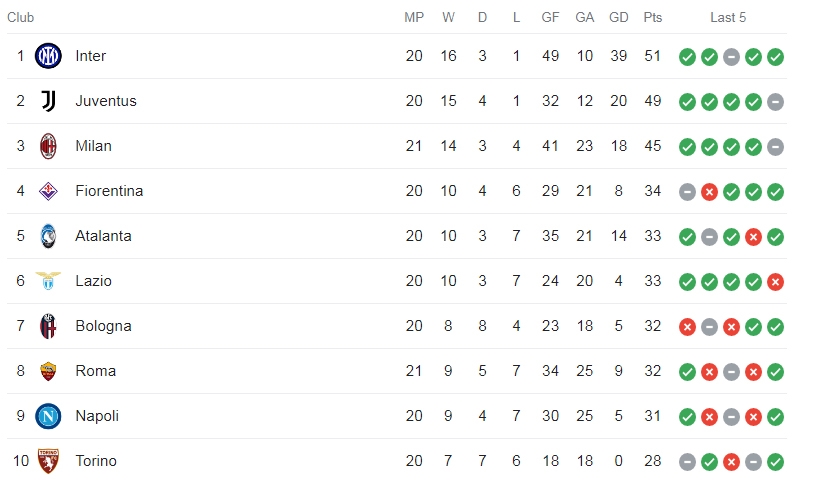Click Inter's draw indicator in Last 5
The image size is (814, 480).
coord(731,57)
